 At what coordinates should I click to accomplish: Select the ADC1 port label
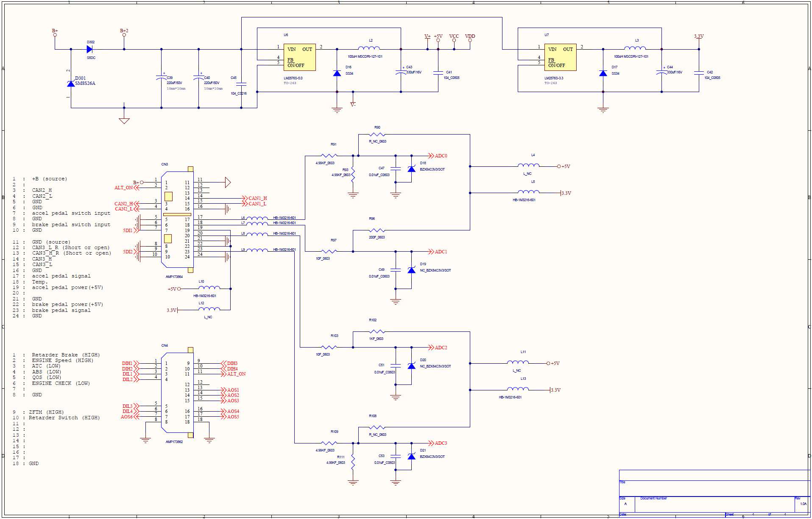coord(438,252)
